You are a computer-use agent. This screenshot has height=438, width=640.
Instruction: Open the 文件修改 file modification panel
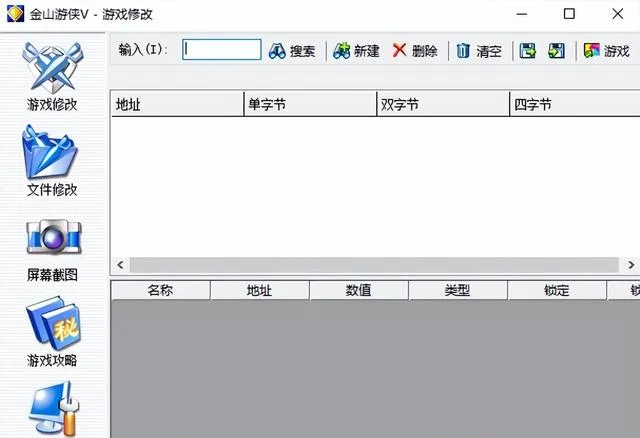coord(51,162)
